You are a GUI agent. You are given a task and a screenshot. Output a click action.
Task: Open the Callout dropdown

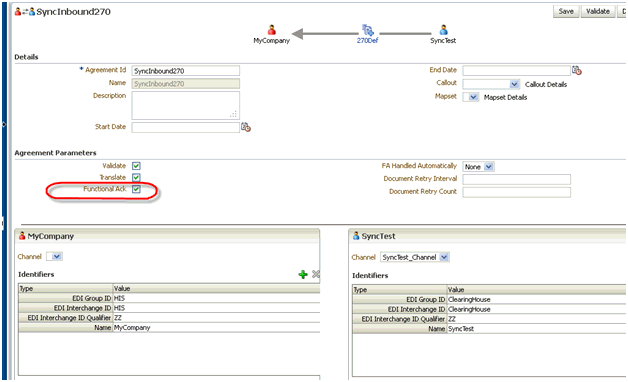[491, 84]
